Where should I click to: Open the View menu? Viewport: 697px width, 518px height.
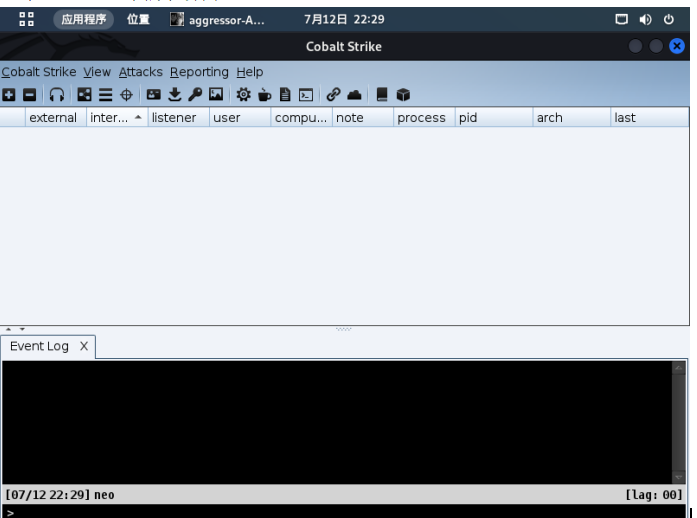[x=97, y=72]
